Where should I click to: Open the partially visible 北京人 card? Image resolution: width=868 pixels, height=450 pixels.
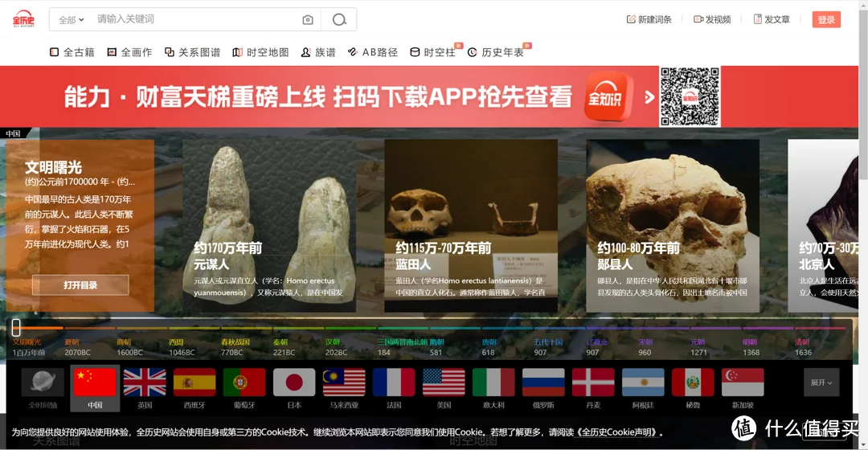(x=823, y=226)
